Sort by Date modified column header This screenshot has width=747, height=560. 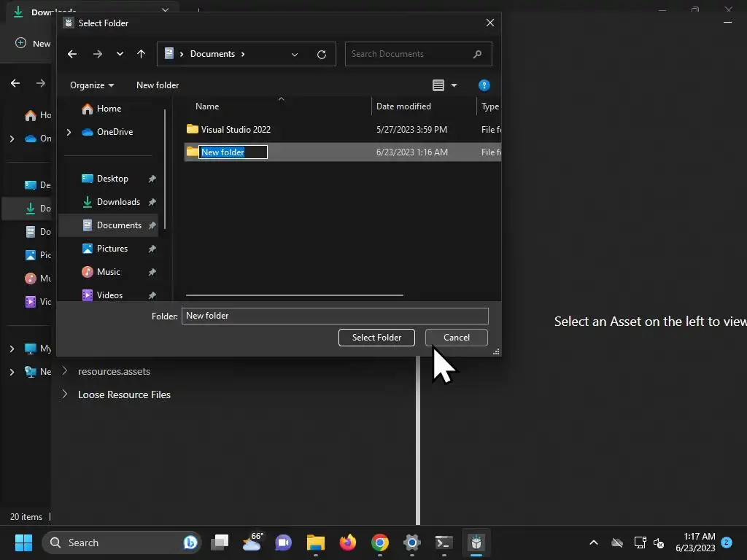click(x=403, y=106)
